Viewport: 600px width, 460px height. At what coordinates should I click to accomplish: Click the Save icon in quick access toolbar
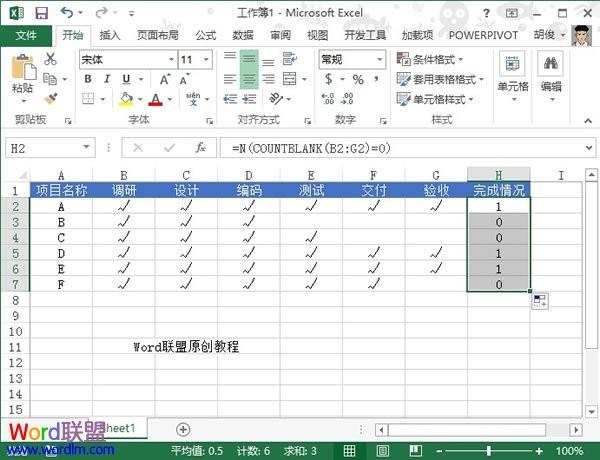pyautogui.click(x=40, y=13)
